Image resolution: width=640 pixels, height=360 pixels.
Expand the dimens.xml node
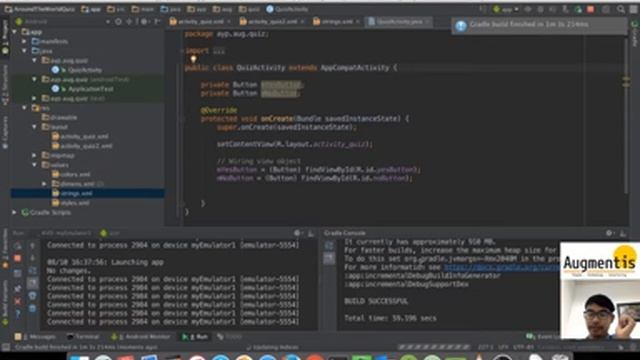(x=44, y=184)
